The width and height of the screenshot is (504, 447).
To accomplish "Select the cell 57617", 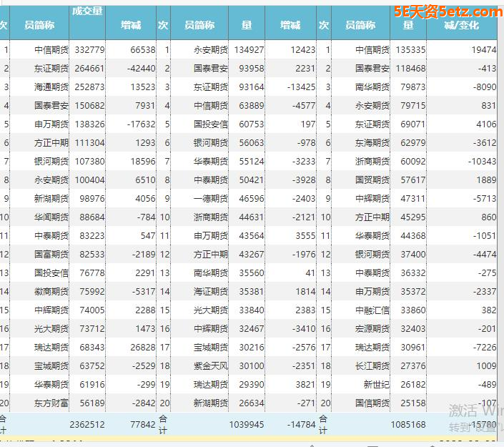I will click(x=413, y=180).
